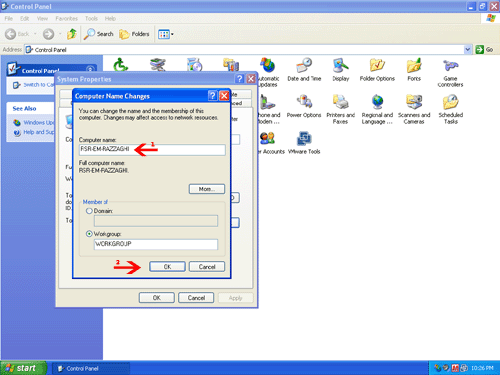Click the Computer Name Changes help button
The width and height of the screenshot is (500, 375).
[x=212, y=96]
